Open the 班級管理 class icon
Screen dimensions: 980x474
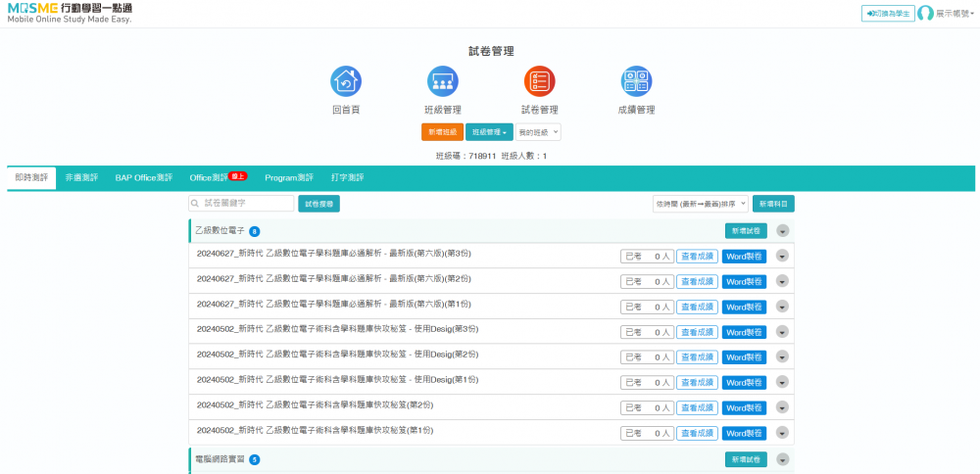click(442, 81)
